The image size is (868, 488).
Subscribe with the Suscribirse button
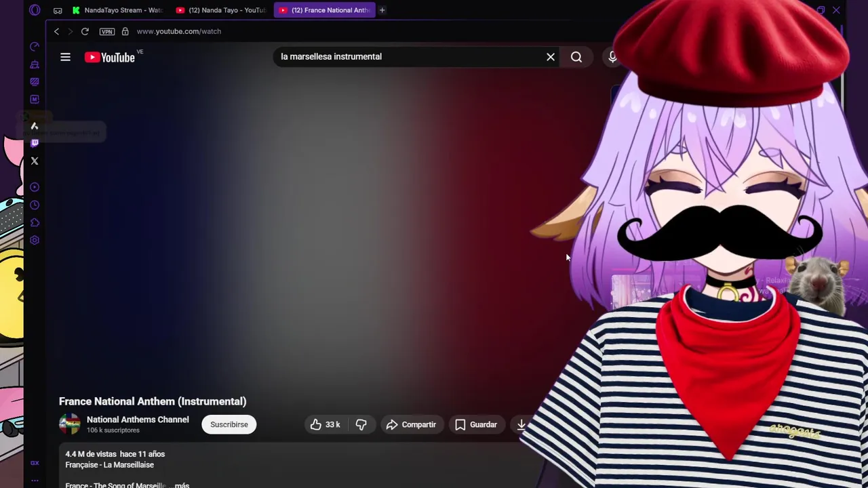pos(229,424)
